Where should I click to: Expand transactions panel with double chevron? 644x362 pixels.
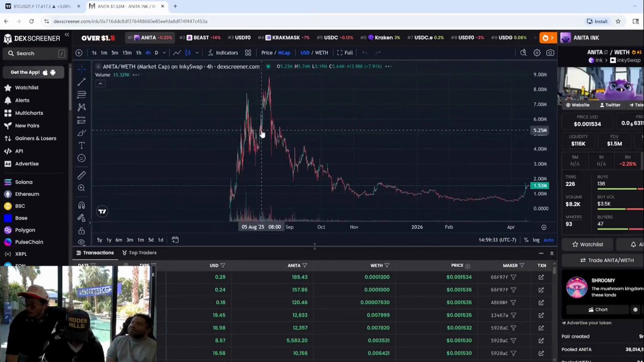(552, 253)
